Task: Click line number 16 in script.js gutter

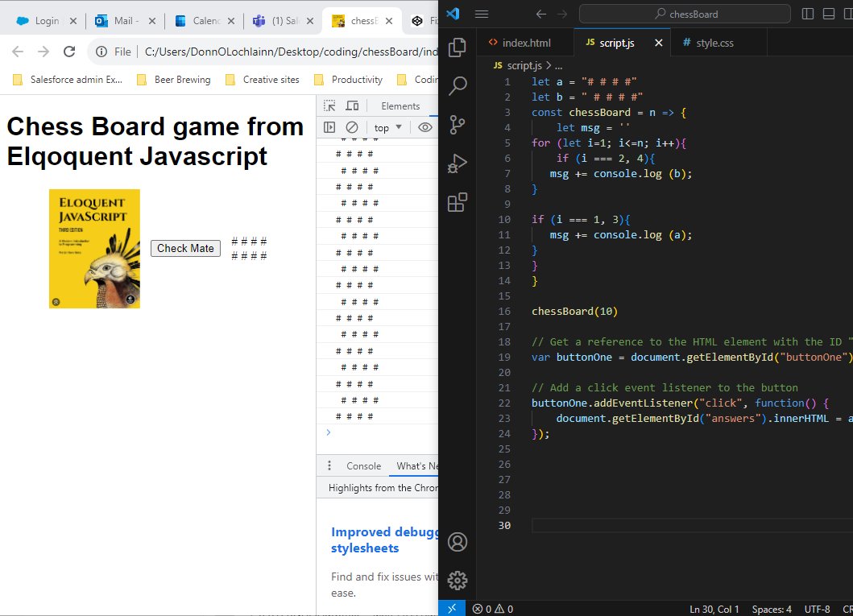Action: coord(504,312)
